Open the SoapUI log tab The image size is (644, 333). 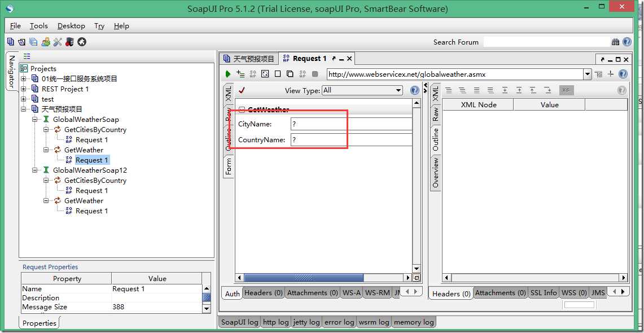(x=240, y=322)
